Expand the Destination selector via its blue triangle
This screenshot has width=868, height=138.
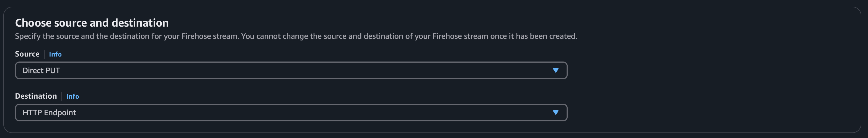coord(556,113)
